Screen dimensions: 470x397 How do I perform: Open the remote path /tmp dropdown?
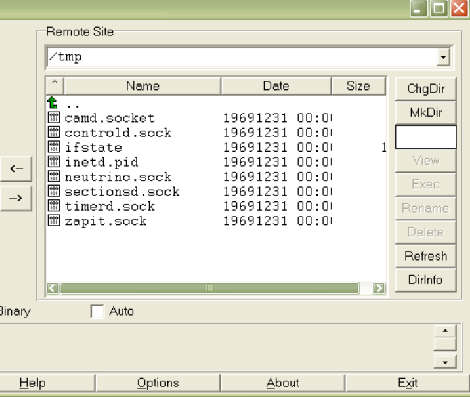443,57
